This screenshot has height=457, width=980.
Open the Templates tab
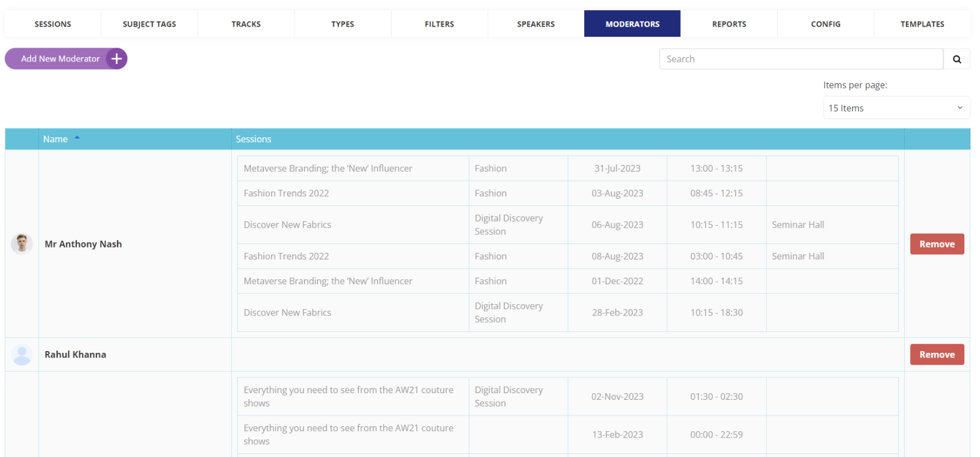922,24
